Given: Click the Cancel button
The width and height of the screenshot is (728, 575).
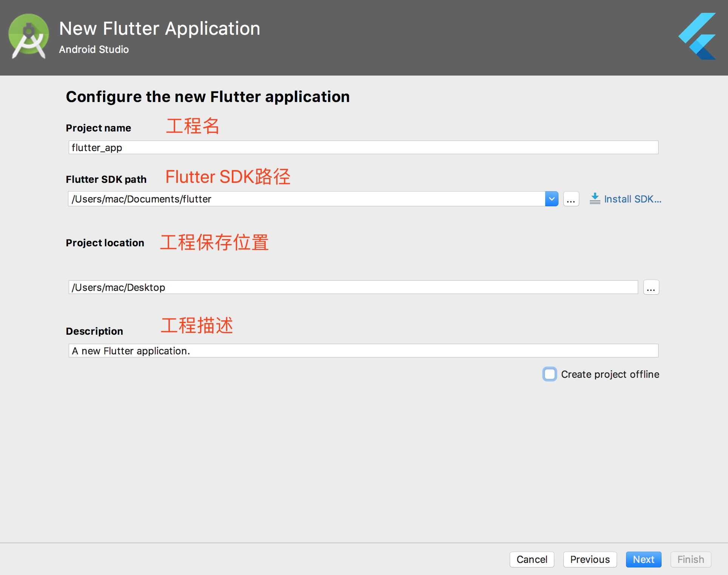Looking at the screenshot, I should tap(532, 559).
